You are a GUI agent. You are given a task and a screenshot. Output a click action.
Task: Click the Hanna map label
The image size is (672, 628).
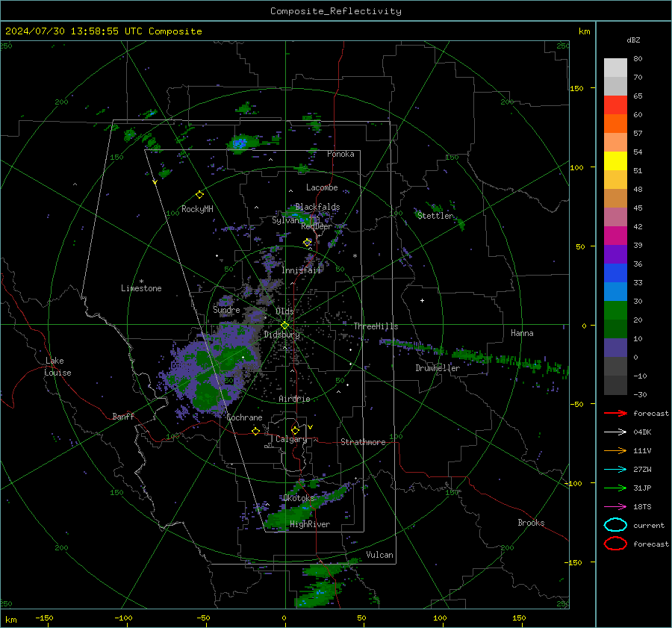[522, 333]
